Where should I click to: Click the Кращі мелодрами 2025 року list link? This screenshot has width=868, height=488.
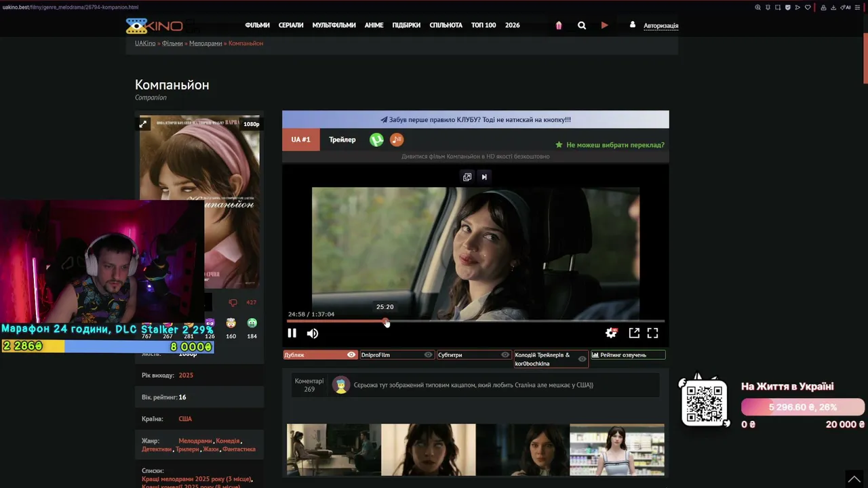pyautogui.click(x=197, y=479)
